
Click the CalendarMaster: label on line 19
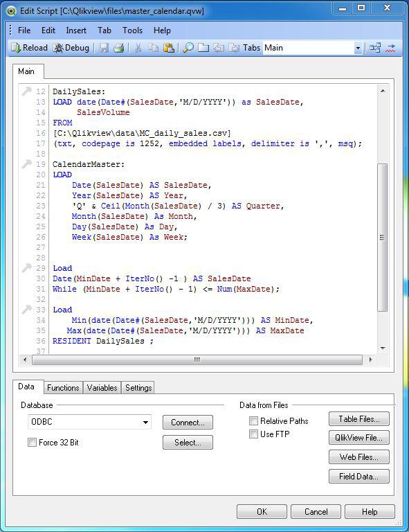coord(89,164)
